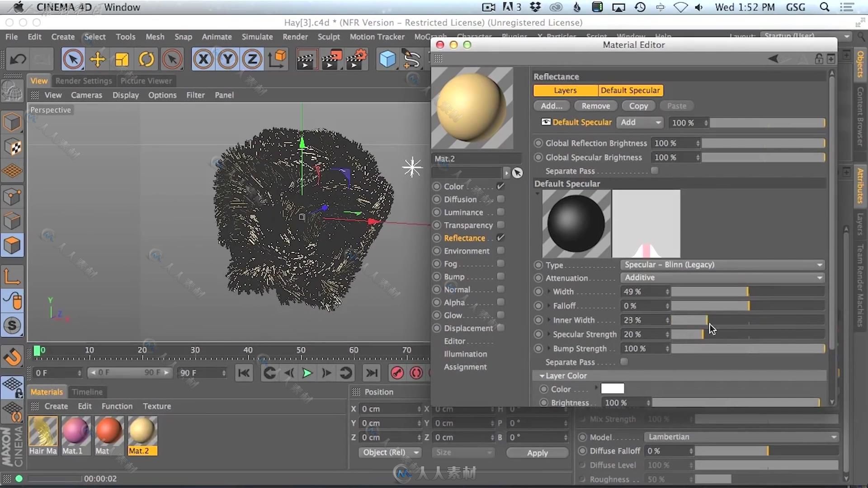Activate the Scale tool
This screenshot has height=488, width=868.
122,59
